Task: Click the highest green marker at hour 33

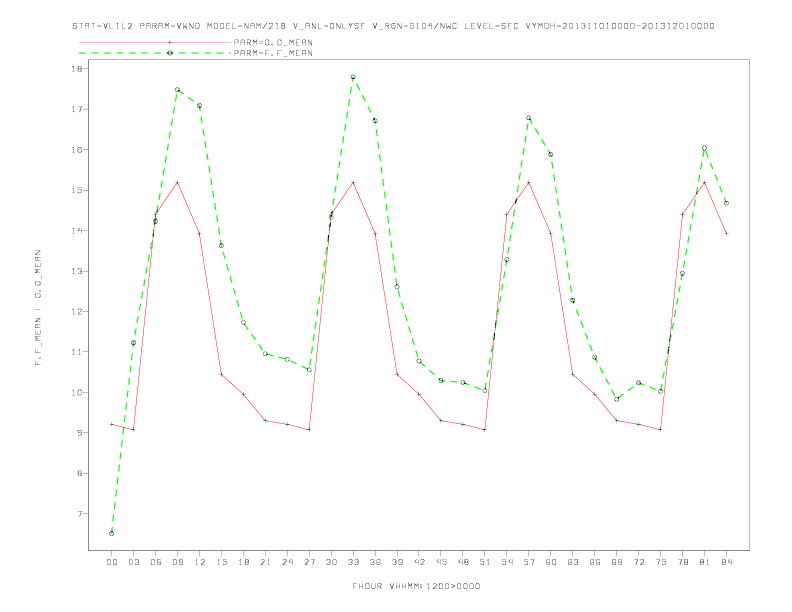Action: coord(353,77)
